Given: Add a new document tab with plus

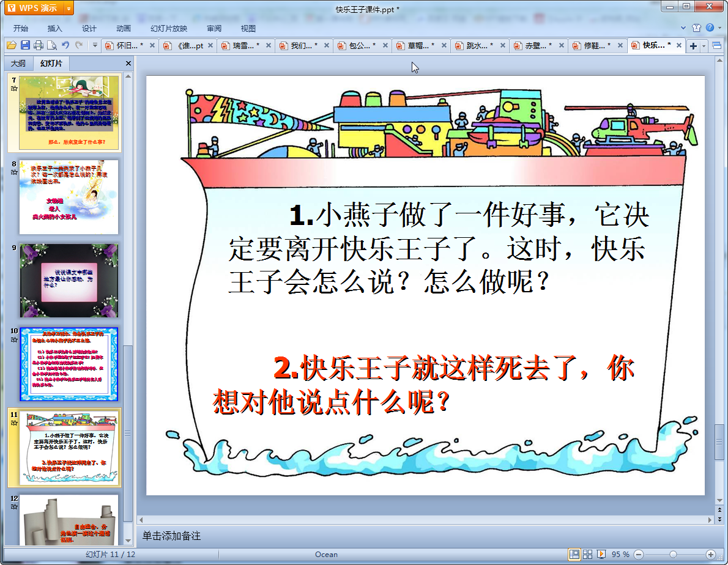Looking at the screenshot, I should coord(693,46).
